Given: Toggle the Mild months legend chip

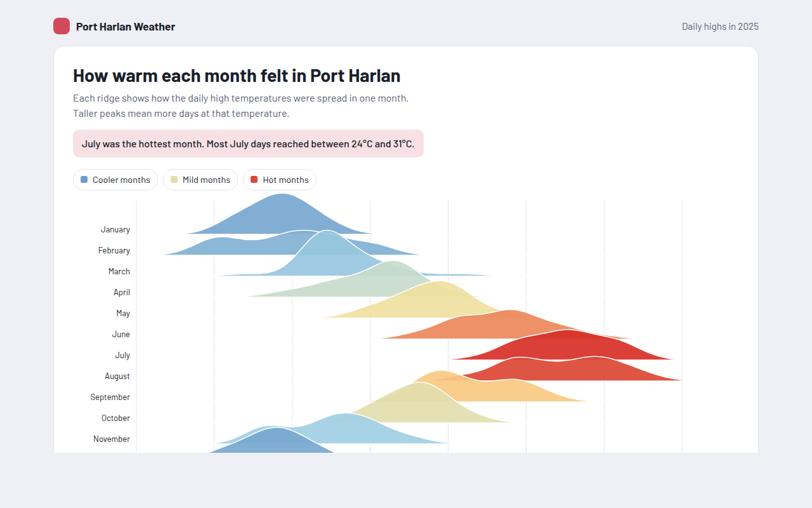Looking at the screenshot, I should tap(200, 180).
